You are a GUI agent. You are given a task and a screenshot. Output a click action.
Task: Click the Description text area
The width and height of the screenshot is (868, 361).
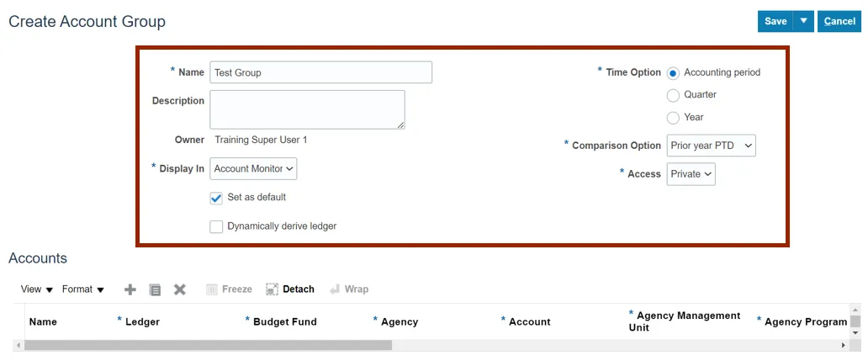(x=307, y=109)
